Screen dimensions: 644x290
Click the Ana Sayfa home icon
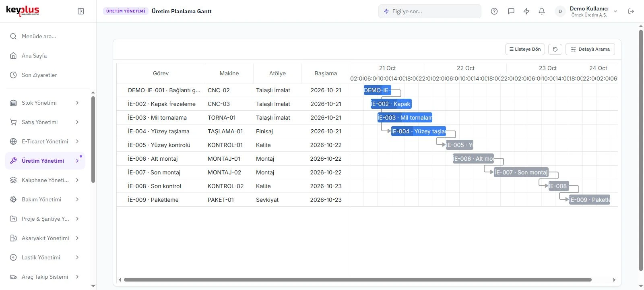point(13,56)
